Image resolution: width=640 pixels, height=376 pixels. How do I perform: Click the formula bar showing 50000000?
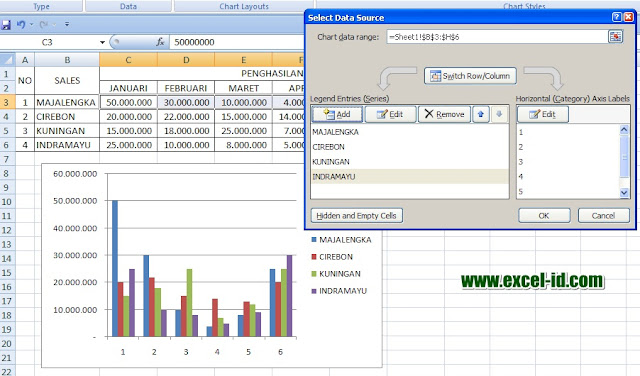pyautogui.click(x=237, y=42)
